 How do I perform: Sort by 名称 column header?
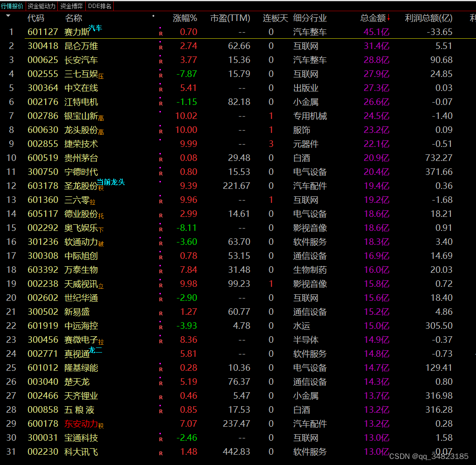74,18
